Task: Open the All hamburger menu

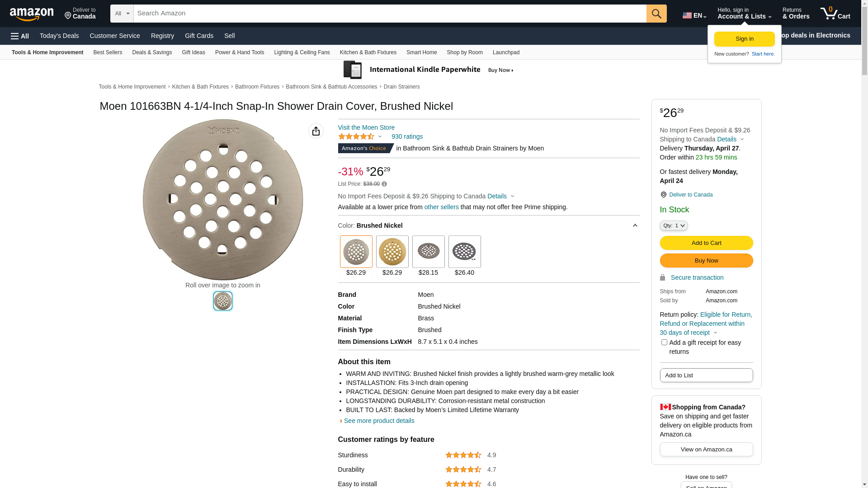Action: tap(20, 36)
